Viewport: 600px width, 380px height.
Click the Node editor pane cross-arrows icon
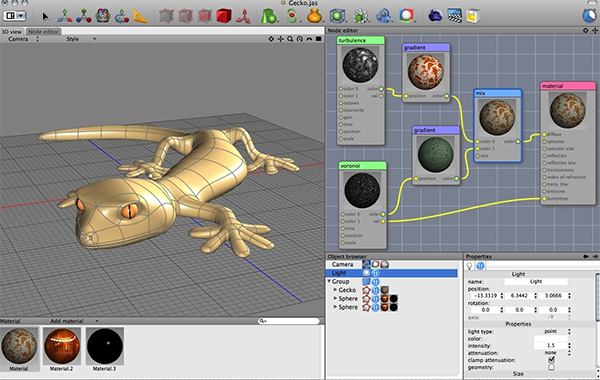(595, 30)
